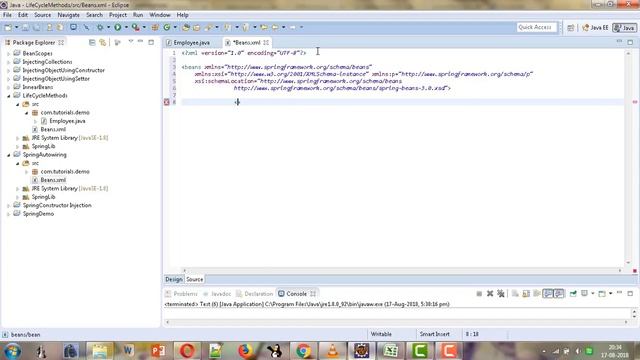Click the Save toolbar icon
This screenshot has width=640, height=360.
pos(25,27)
